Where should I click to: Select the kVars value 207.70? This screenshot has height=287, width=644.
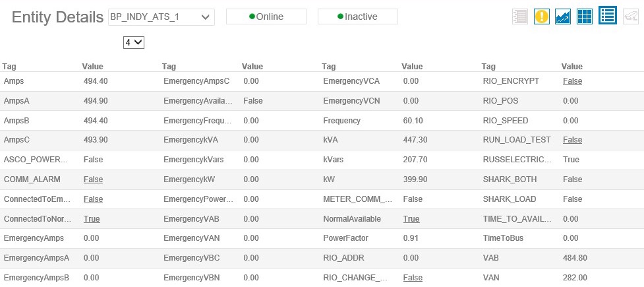(415, 160)
